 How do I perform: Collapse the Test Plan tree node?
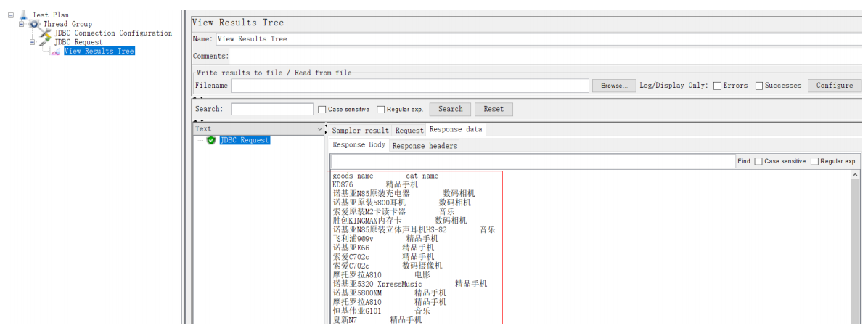10,15
